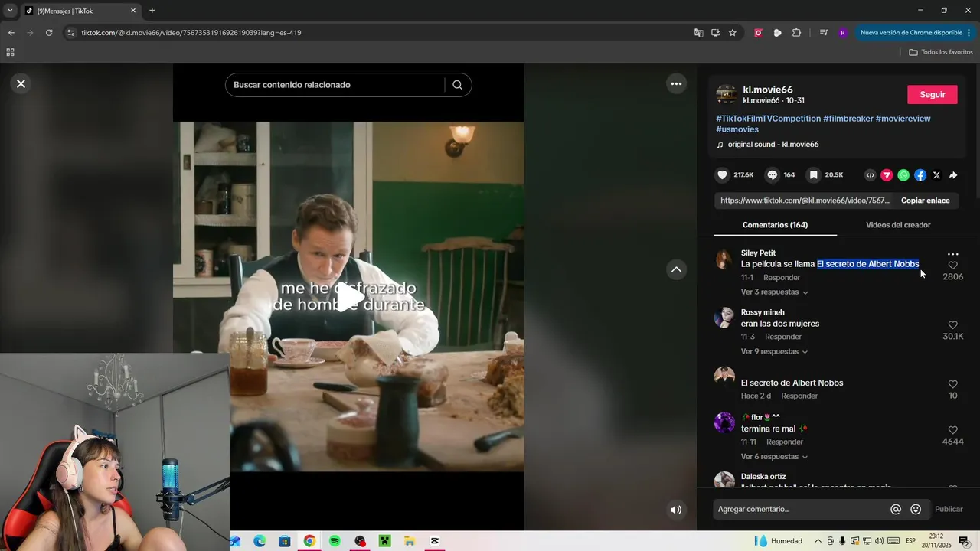Mute the video with speaker icon
Image resolution: width=980 pixels, height=551 pixels.
[x=676, y=510]
